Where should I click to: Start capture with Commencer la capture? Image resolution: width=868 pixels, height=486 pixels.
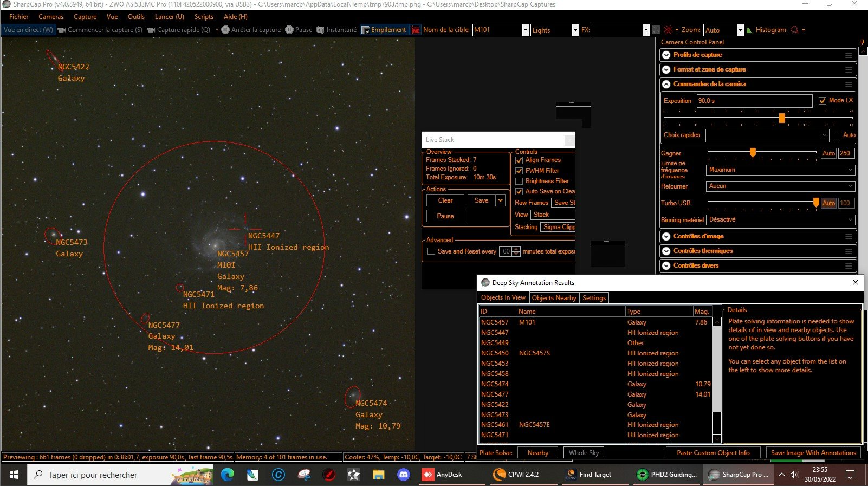point(100,30)
